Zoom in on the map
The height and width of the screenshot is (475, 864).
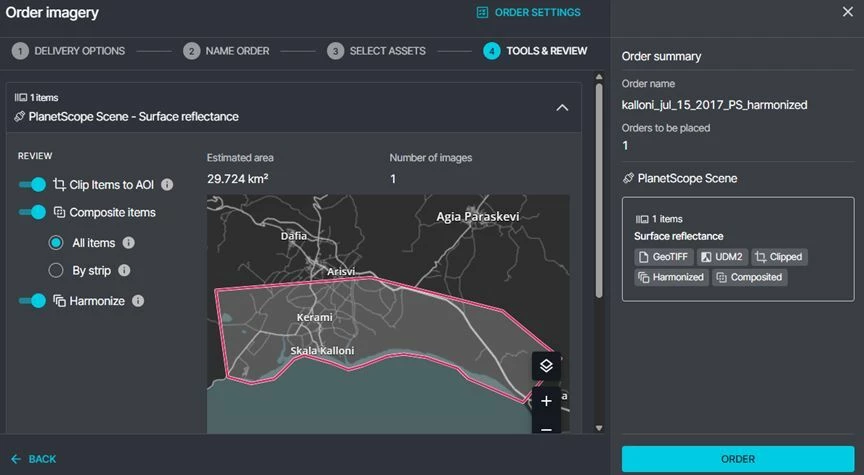pyautogui.click(x=546, y=401)
